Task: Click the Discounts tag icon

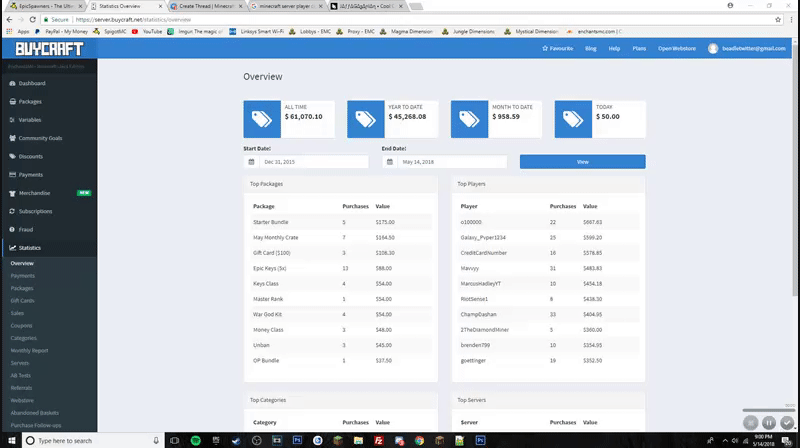Action: click(12, 157)
